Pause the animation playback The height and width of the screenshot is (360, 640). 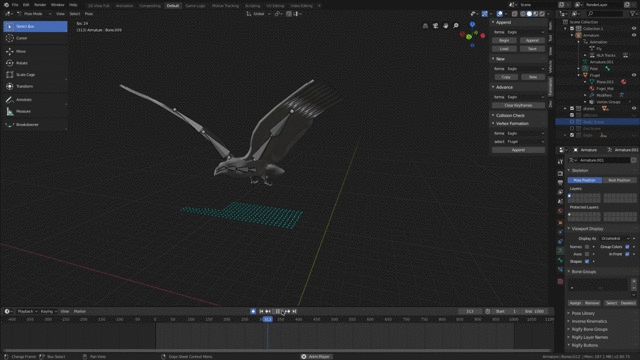278,311
